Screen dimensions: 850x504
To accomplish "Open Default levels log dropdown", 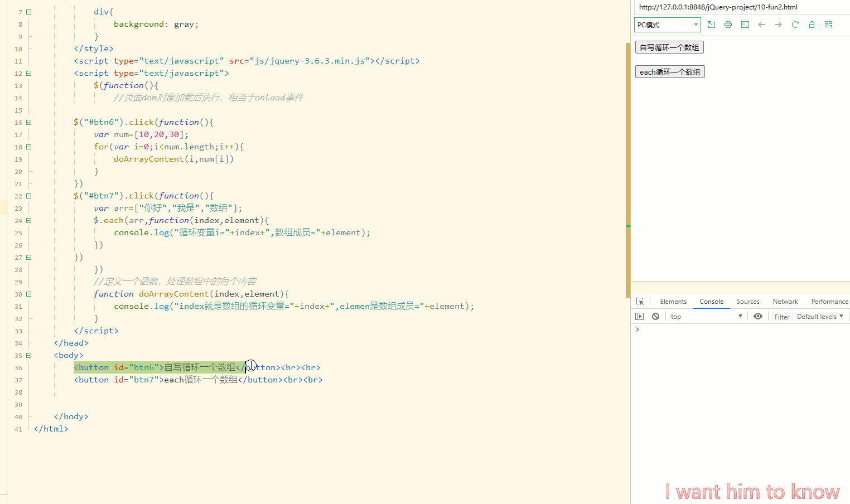I will pyautogui.click(x=820, y=317).
